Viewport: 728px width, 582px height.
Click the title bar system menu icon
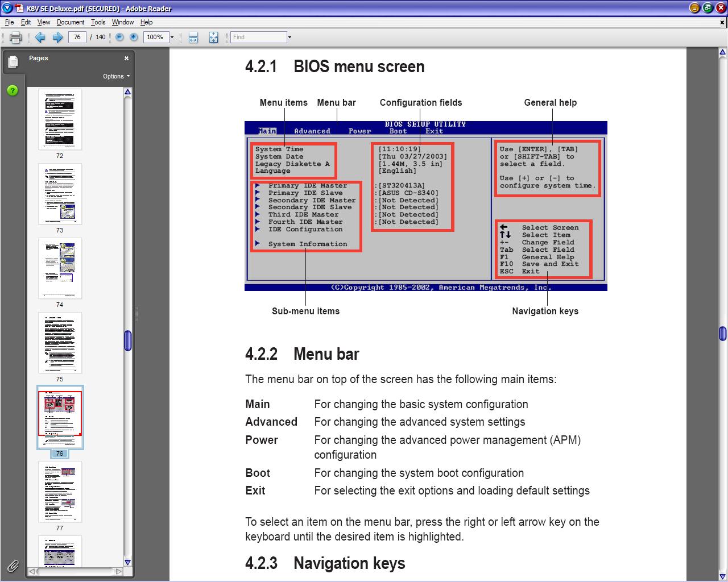click(7, 8)
